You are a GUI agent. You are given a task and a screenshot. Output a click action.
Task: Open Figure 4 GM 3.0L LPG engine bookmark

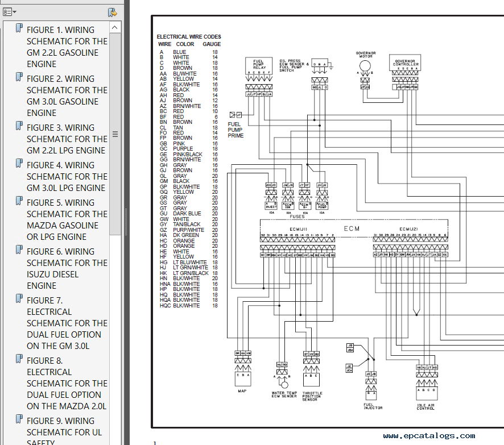pos(67,177)
